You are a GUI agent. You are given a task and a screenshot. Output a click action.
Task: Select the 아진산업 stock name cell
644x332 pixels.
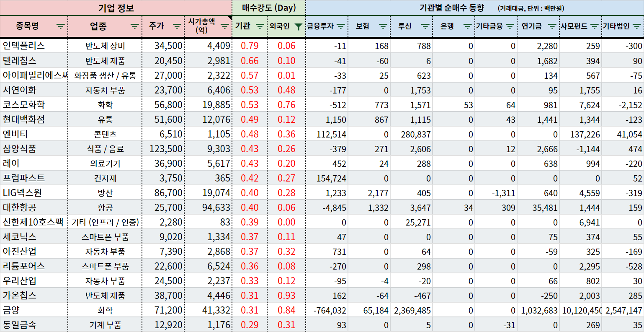point(34,252)
